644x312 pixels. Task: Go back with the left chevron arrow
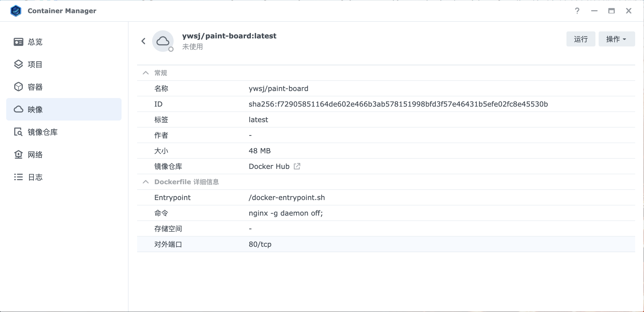point(144,41)
